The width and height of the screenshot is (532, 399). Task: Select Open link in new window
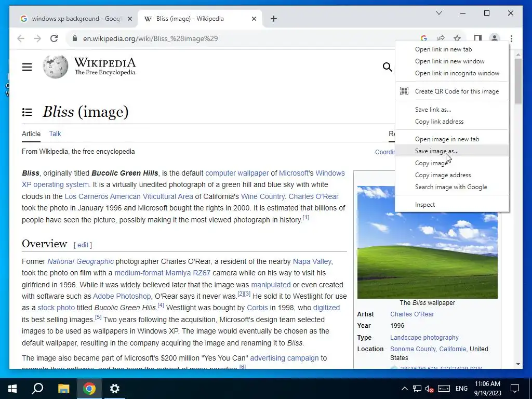point(452,61)
